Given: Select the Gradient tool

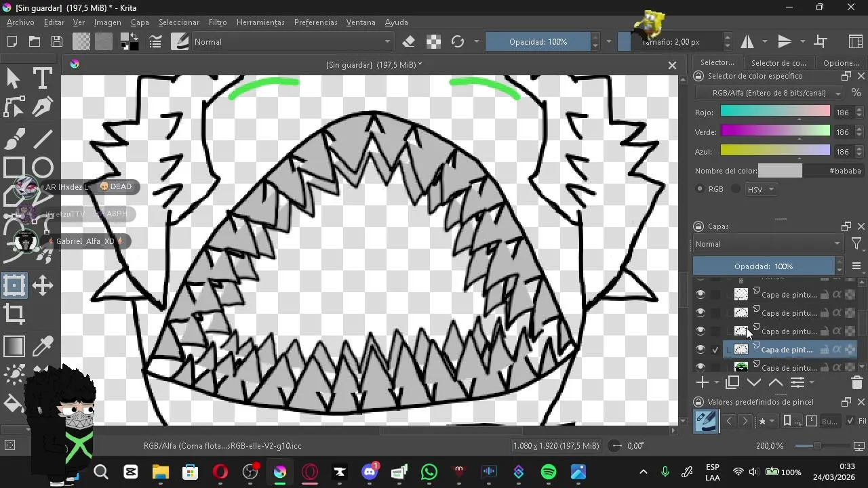Looking at the screenshot, I should click(x=14, y=346).
